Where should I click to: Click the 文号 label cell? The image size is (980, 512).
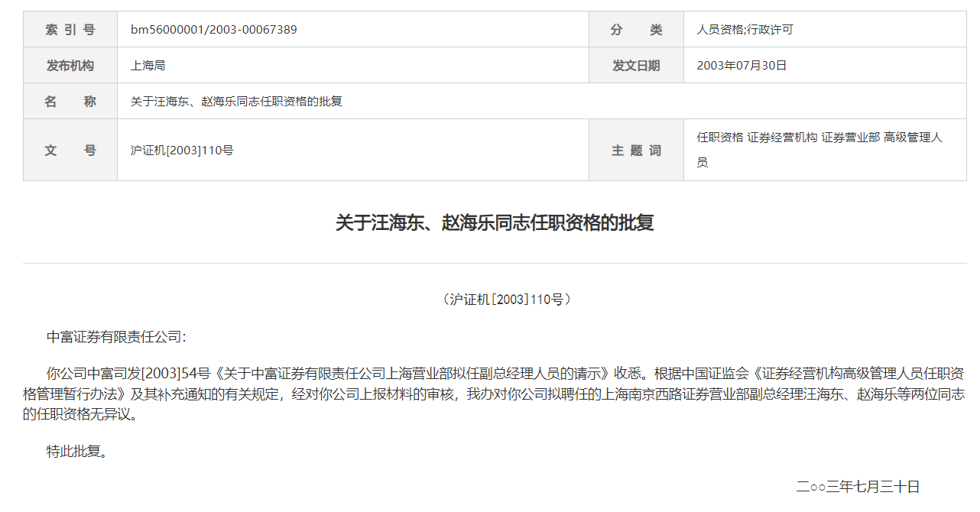click(70, 150)
